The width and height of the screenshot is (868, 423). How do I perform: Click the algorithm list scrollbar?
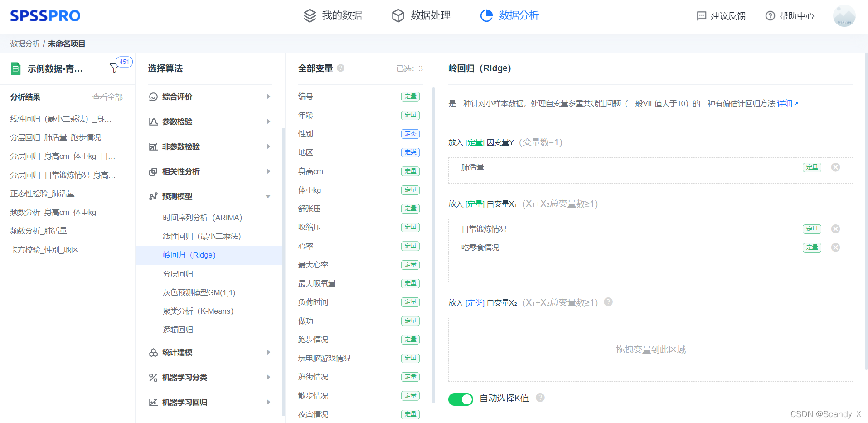(284, 272)
